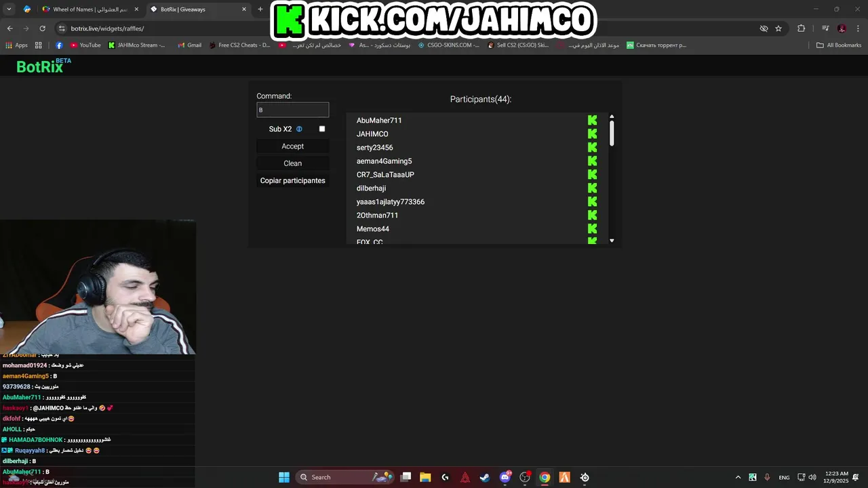This screenshot has height=488, width=868.
Task: Open the Free CS2 Cheats bookmark
Action: [239, 45]
